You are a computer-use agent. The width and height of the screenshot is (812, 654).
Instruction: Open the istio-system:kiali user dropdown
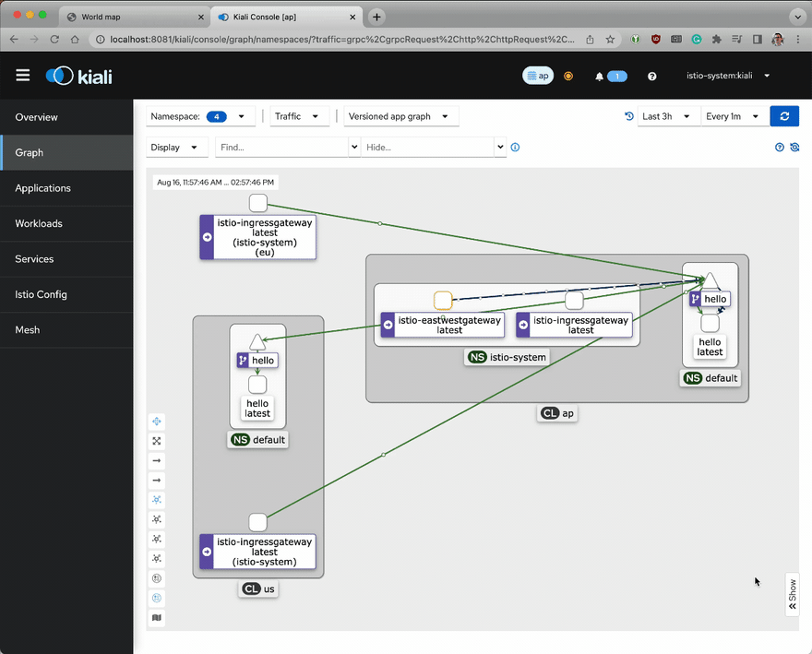728,76
